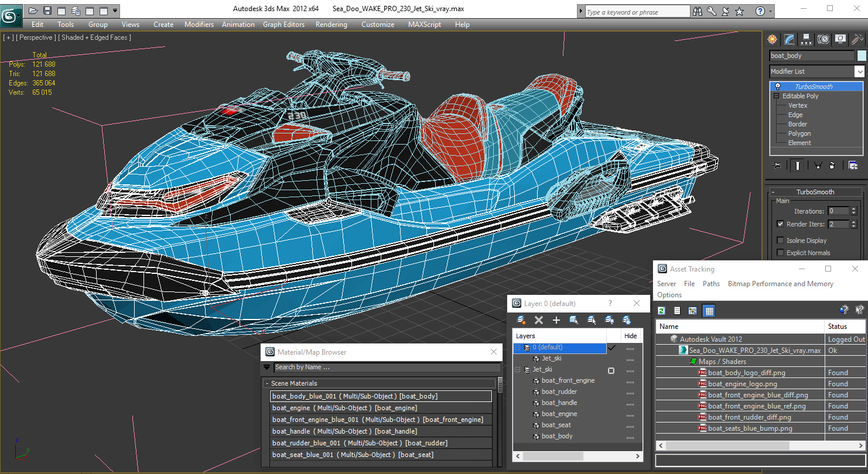Click Tree View icon in Asset Tracking toolbar

click(693, 311)
